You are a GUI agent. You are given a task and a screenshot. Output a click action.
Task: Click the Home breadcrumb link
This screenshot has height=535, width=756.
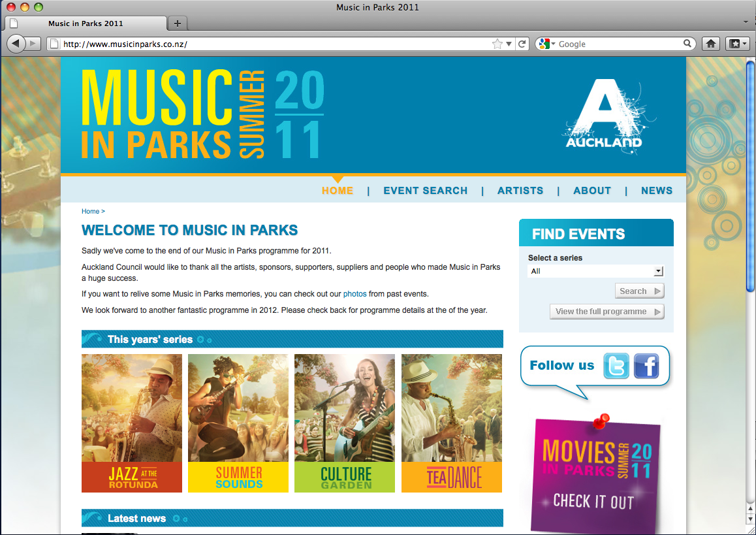pyautogui.click(x=90, y=211)
